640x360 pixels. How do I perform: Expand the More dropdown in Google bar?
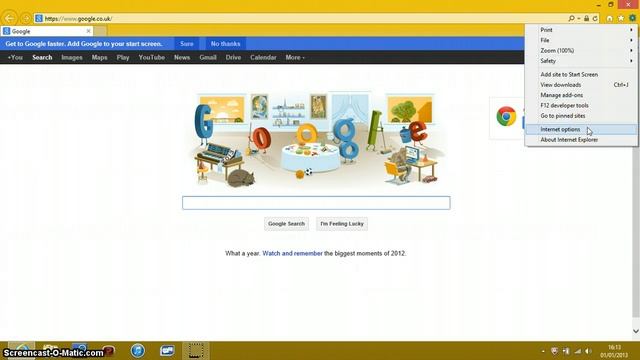pos(295,58)
